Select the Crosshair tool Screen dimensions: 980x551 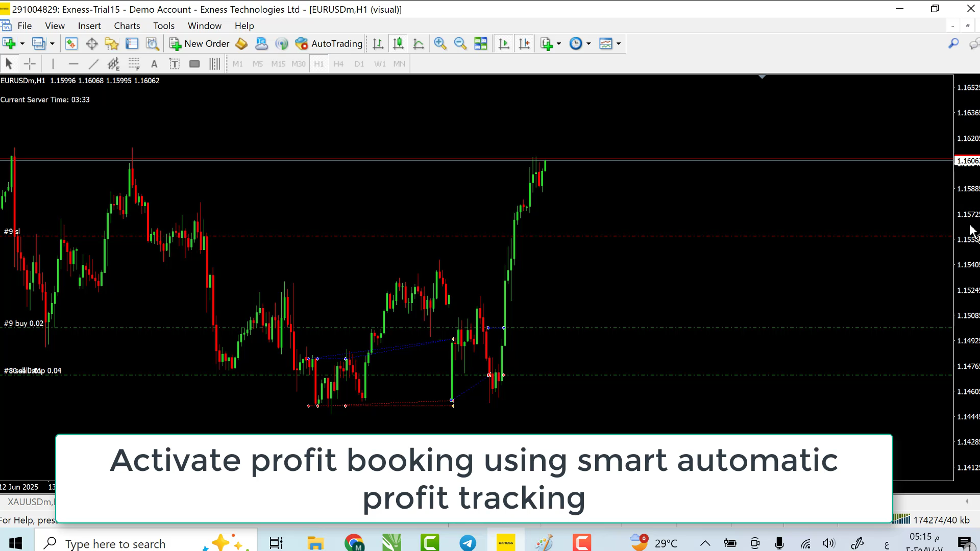click(30, 64)
